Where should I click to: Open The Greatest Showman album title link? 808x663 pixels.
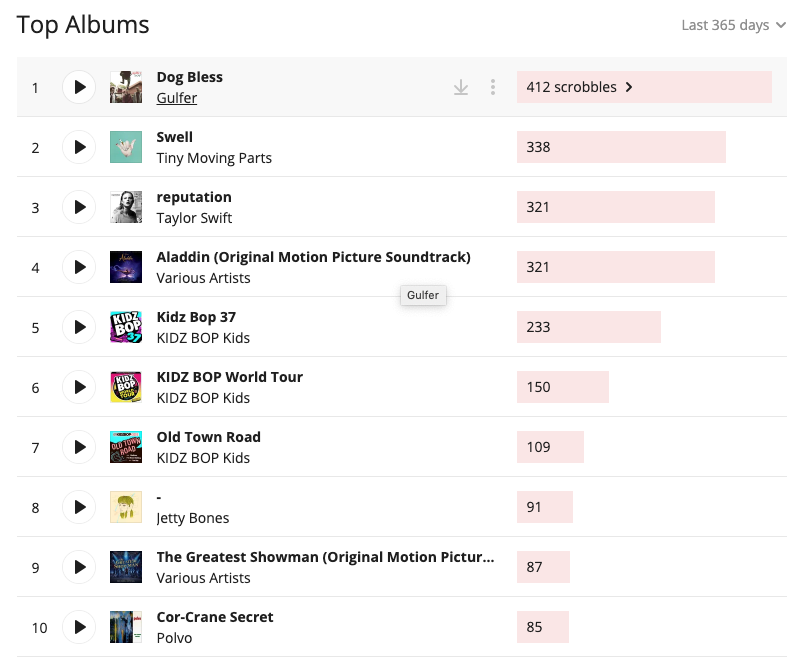325,557
